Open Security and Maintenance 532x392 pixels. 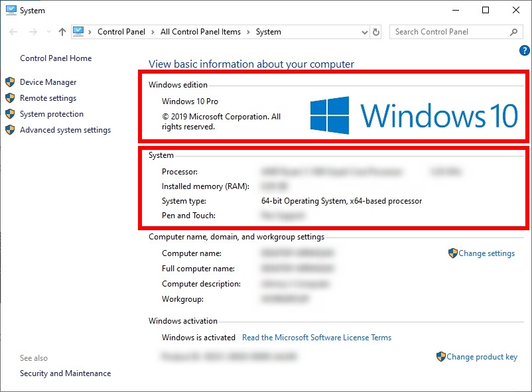[x=65, y=373]
